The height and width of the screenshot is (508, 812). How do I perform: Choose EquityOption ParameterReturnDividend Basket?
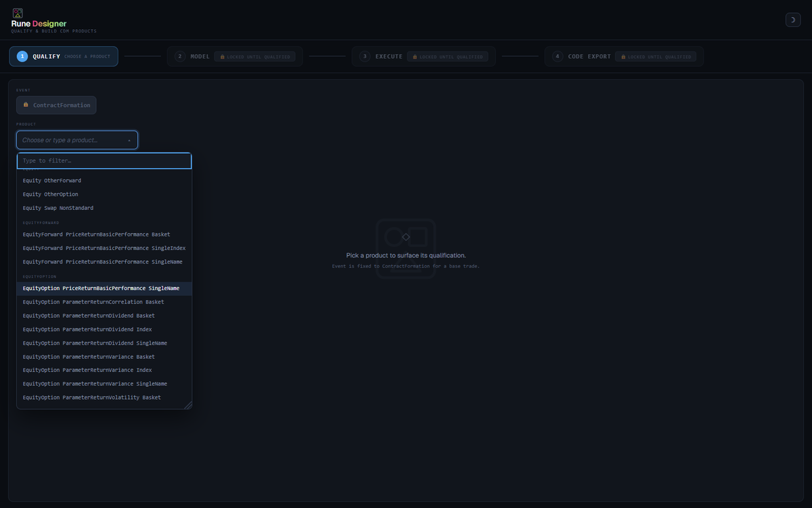click(x=104, y=316)
